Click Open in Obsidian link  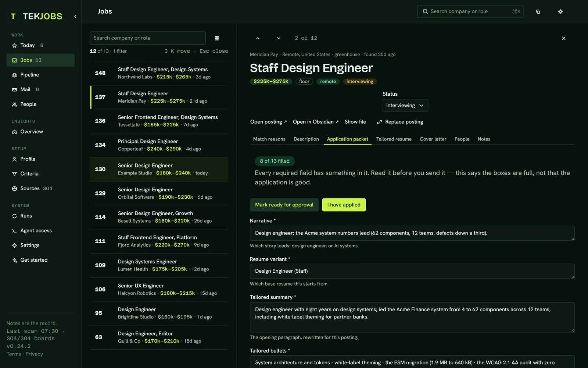coord(316,122)
